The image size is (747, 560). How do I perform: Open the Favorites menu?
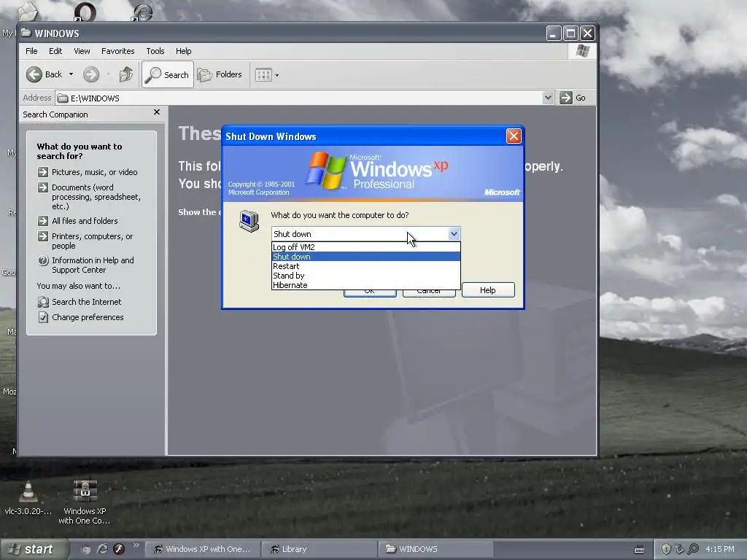[117, 51]
